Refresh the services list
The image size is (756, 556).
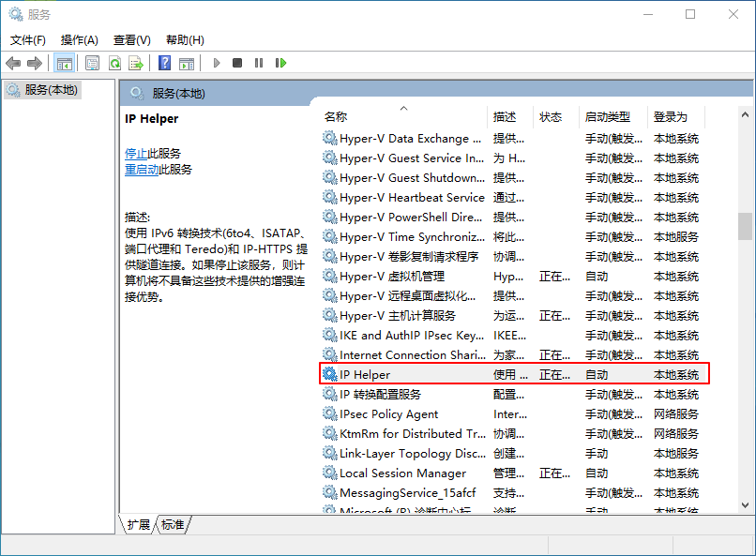[x=115, y=62]
